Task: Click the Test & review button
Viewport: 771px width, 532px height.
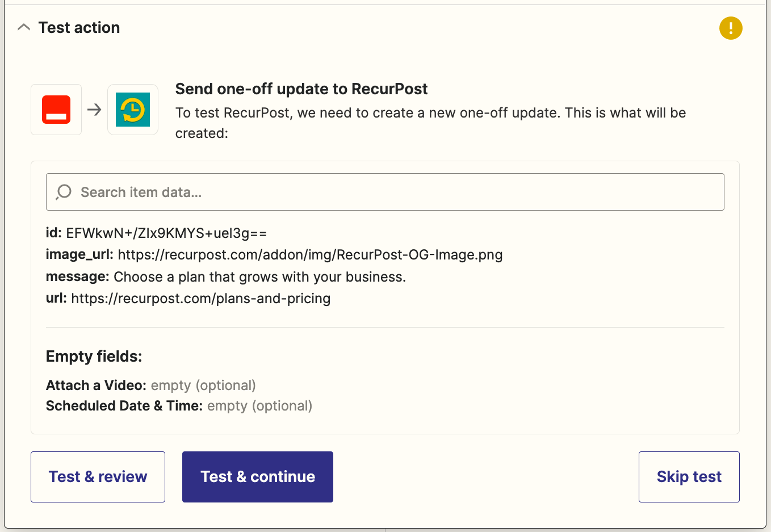Action: (x=98, y=477)
